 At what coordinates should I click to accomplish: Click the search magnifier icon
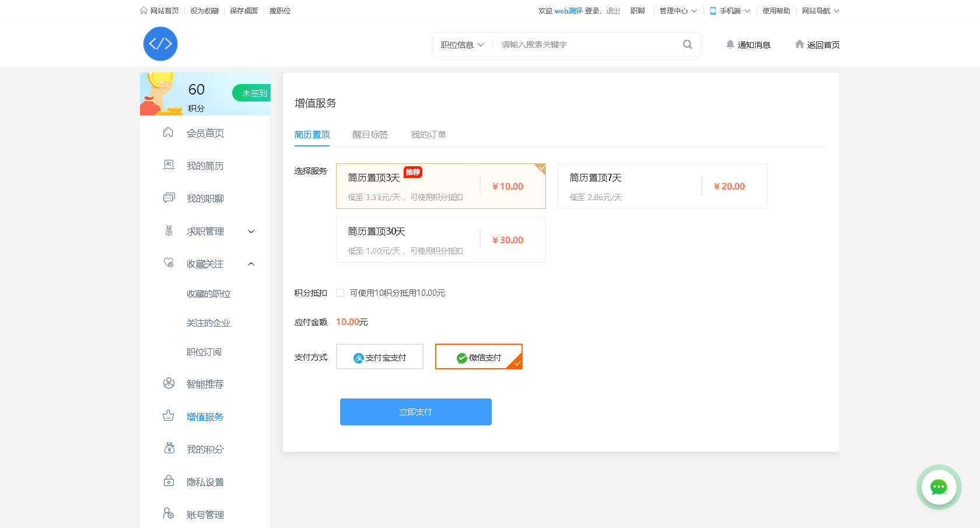point(688,44)
